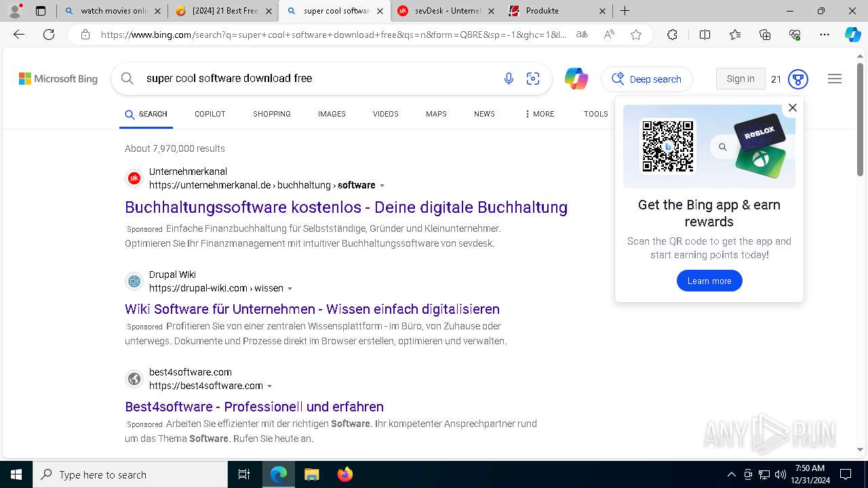
Task: Switch to the COPILOT search tab
Action: pyautogui.click(x=210, y=114)
